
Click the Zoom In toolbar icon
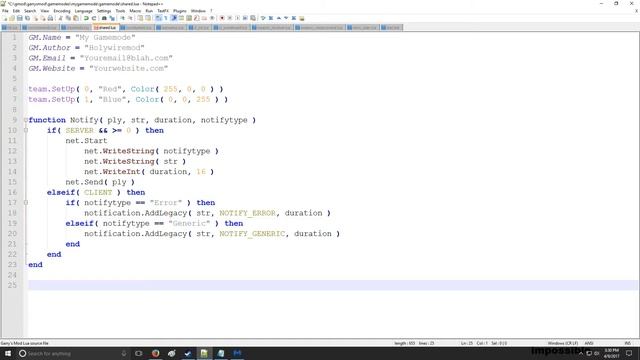click(122, 18)
